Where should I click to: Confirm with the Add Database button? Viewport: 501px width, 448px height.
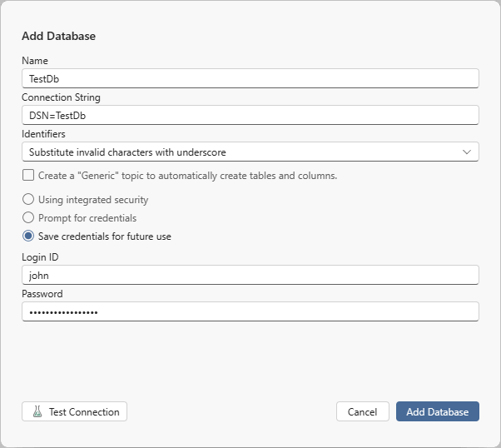pyautogui.click(x=438, y=411)
